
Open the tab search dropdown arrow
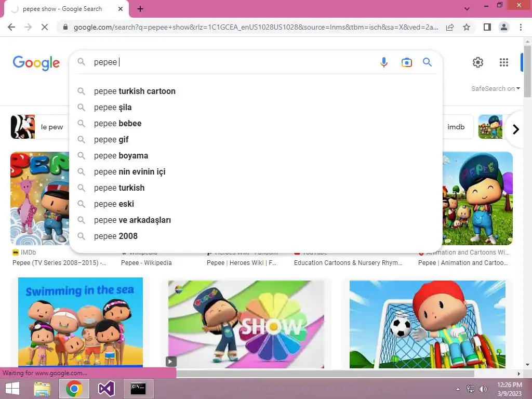click(x=467, y=9)
